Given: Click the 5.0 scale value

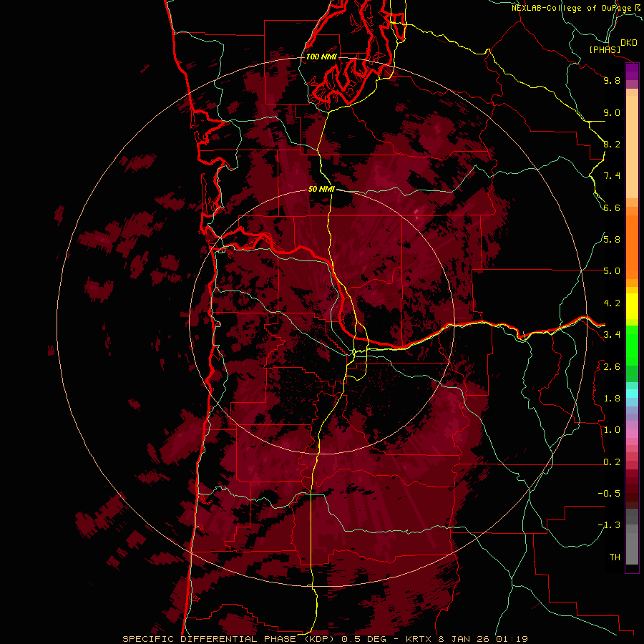Looking at the screenshot, I should 612,271.
